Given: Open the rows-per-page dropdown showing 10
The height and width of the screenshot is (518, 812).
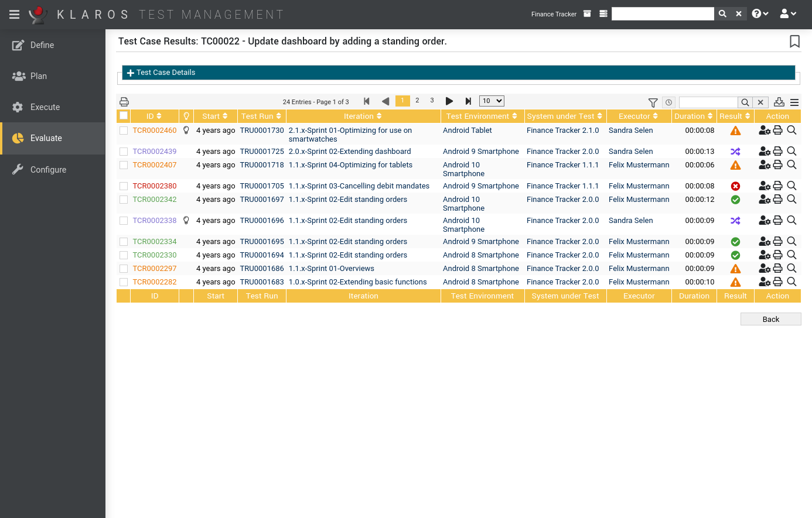Looking at the screenshot, I should (492, 101).
